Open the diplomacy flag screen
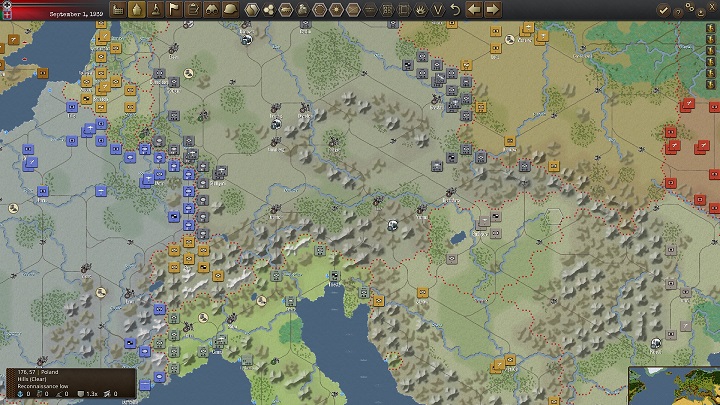Screen dimensions: 720x405 tap(174, 10)
